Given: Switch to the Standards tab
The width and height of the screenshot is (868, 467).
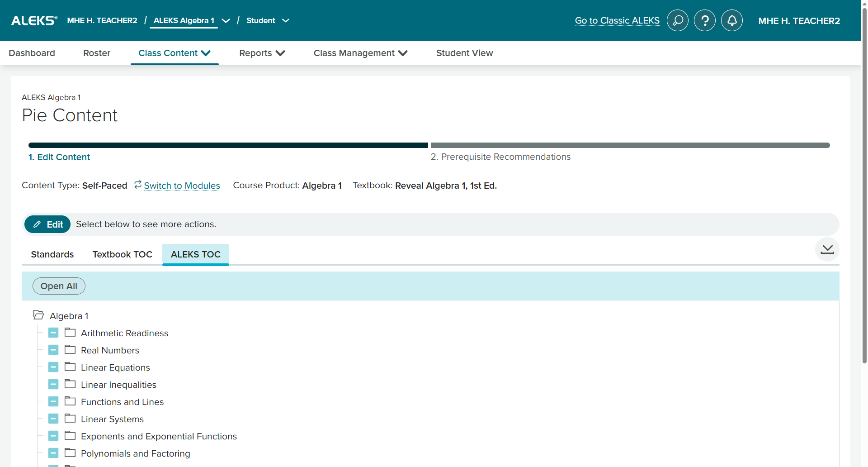Looking at the screenshot, I should [52, 254].
